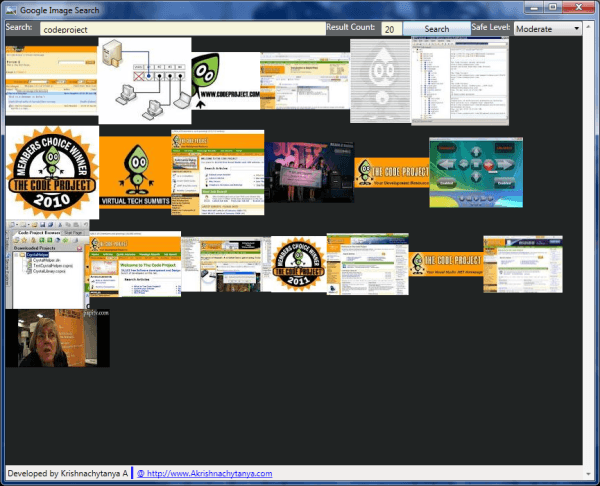The image size is (600, 486).
Task: Select the Members Choice Winner 2011 badge image
Action: [298, 264]
